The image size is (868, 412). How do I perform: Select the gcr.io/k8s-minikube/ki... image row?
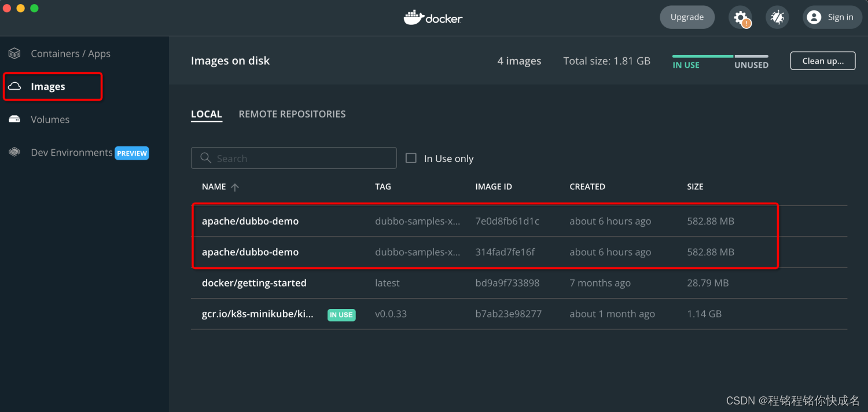519,314
